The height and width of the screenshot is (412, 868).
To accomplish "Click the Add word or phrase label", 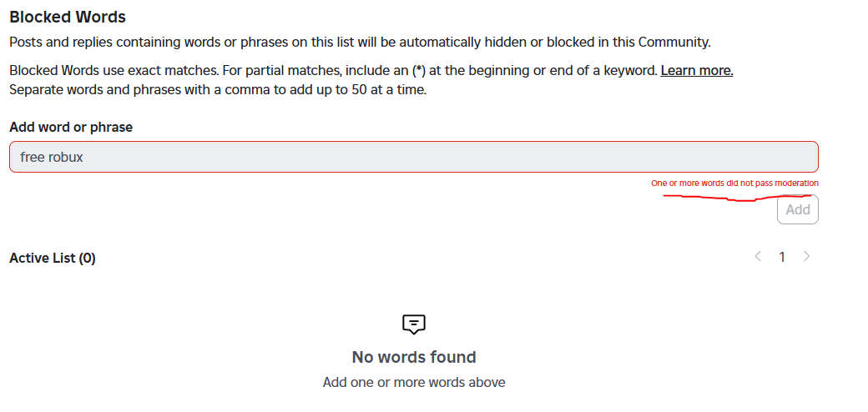I will (x=71, y=128).
